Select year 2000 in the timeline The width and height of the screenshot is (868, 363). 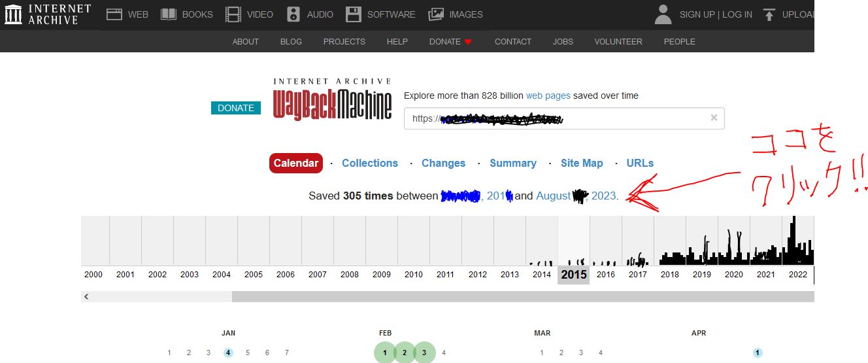pyautogui.click(x=93, y=275)
